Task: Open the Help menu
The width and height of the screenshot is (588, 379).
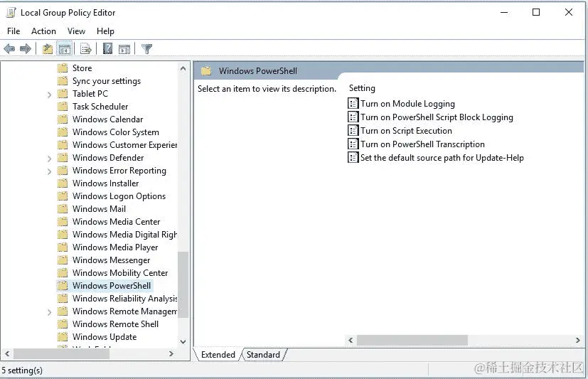Action: pos(105,31)
